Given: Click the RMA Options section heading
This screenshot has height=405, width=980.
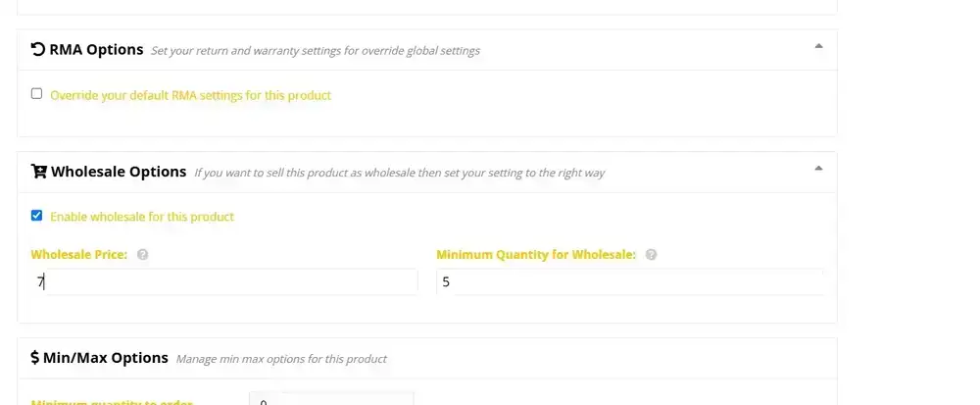Looking at the screenshot, I should click(x=96, y=49).
